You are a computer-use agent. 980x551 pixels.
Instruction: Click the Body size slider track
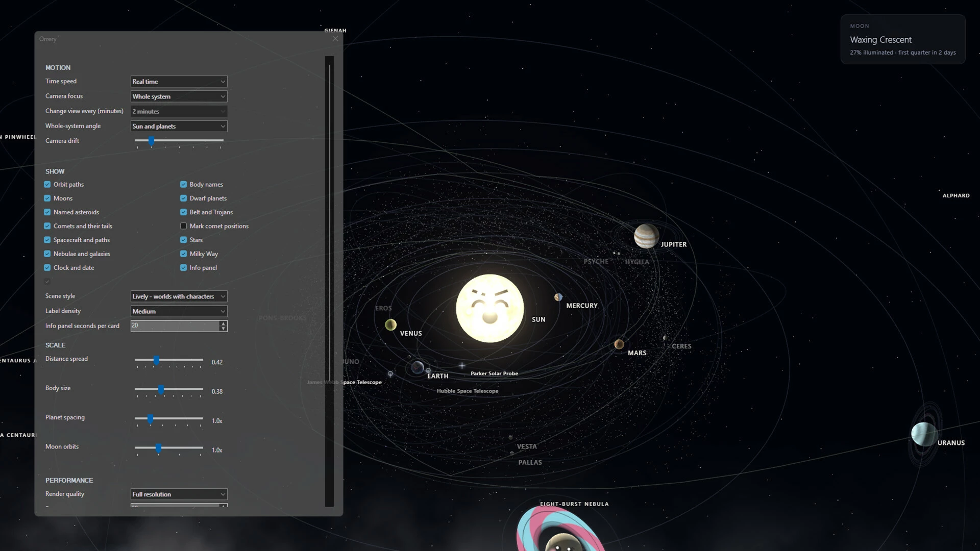[x=169, y=389]
